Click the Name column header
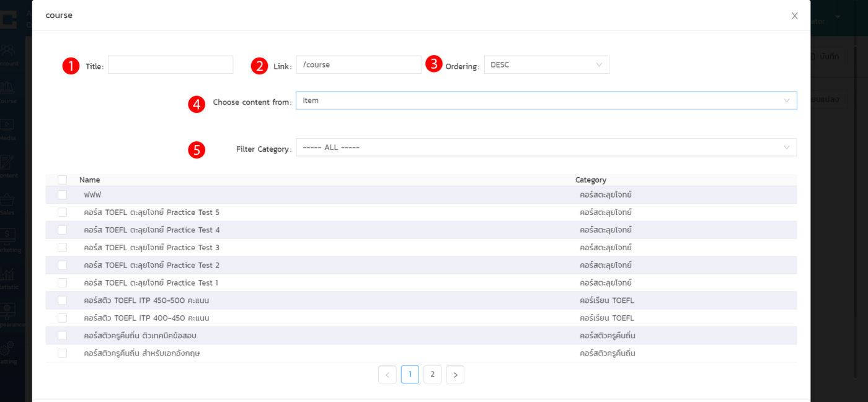The image size is (868, 402). [x=90, y=180]
